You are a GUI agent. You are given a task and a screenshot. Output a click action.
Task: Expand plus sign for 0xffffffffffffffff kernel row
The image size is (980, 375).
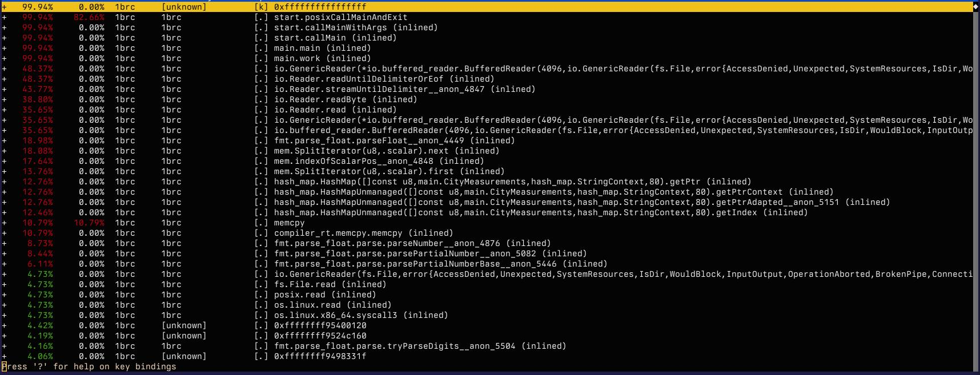[x=4, y=7]
